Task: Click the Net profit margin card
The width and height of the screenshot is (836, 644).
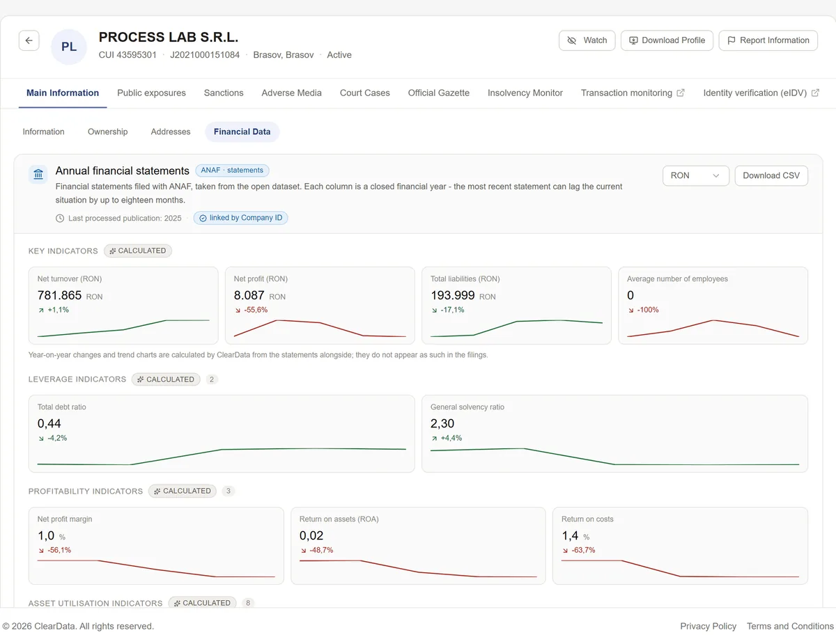Action: [156, 546]
